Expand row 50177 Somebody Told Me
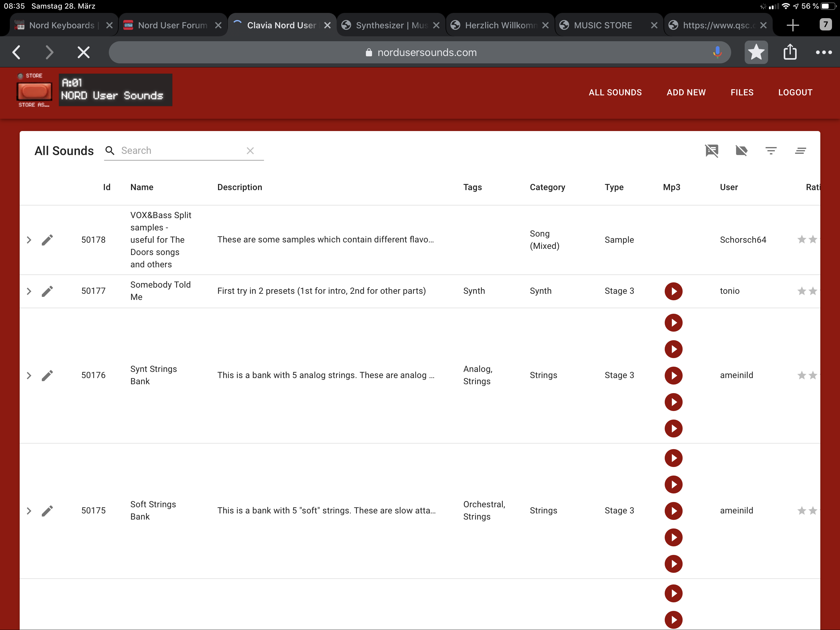840x630 pixels. coord(29,291)
